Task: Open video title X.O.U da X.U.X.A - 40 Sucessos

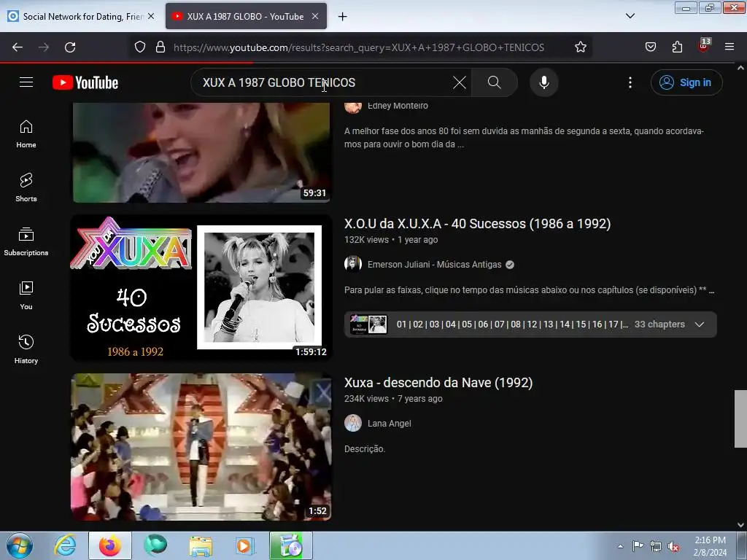Action: [477, 224]
